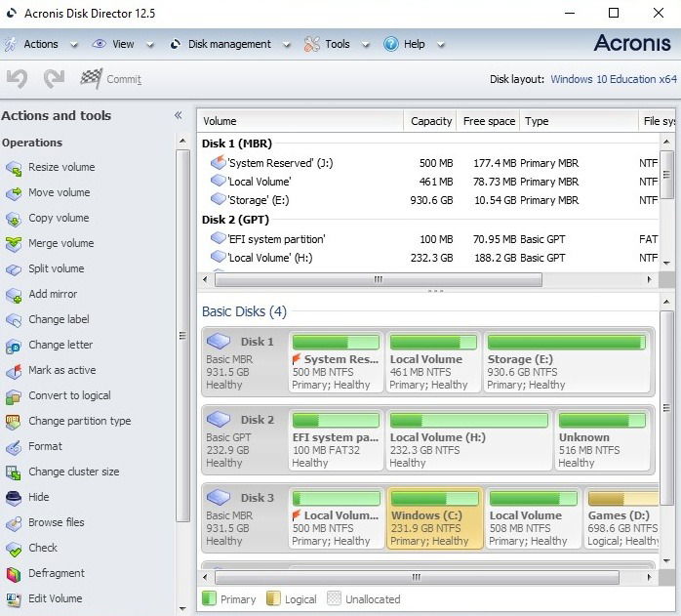Click the Check volume icon
The width and height of the screenshot is (681, 616).
point(14,549)
